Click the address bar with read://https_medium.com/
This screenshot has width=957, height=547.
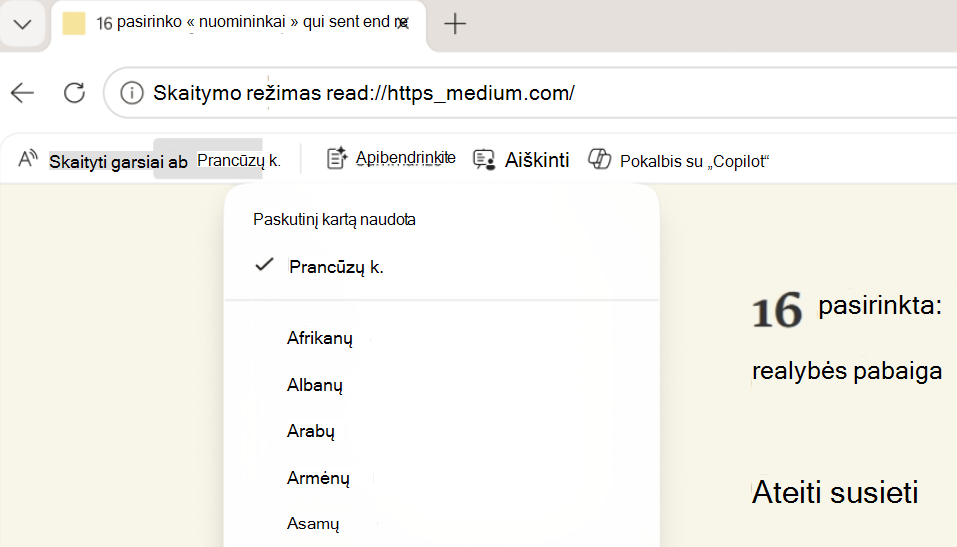[x=531, y=93]
